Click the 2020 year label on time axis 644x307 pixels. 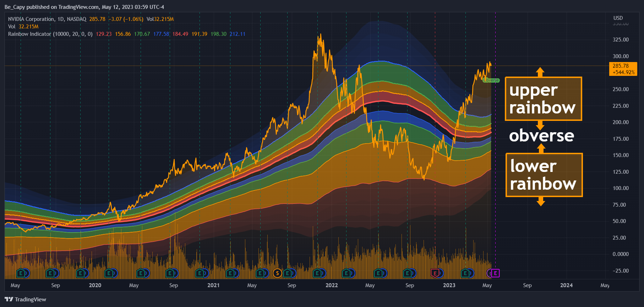pos(95,285)
